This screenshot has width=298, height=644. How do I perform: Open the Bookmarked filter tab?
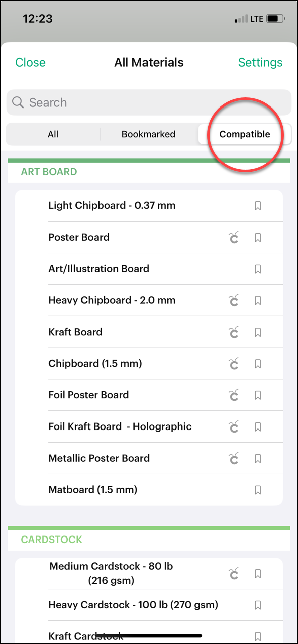point(148,134)
